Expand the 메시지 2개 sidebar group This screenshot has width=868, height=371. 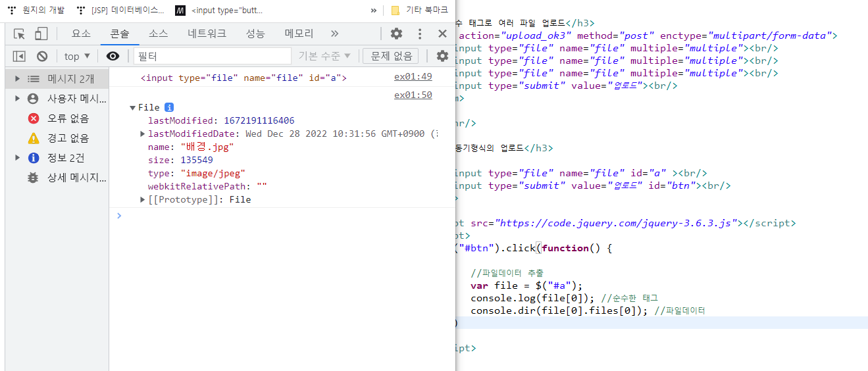point(17,79)
